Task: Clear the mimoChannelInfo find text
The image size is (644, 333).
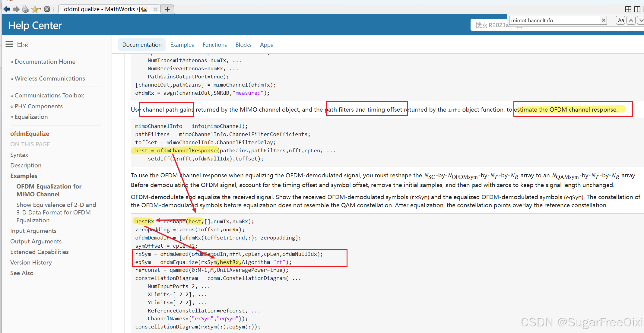Action: (604, 20)
